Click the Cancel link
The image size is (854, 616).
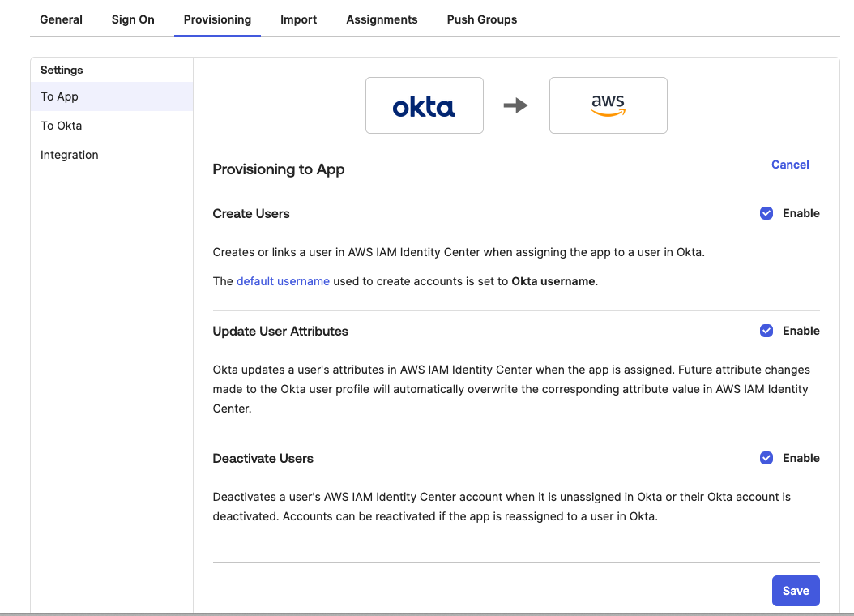(789, 165)
